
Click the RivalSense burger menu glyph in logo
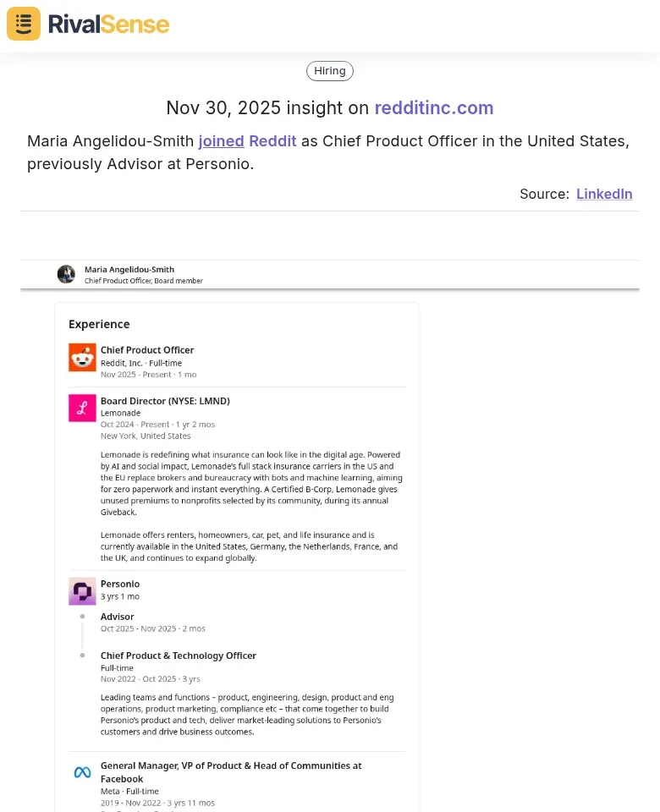[x=23, y=24]
